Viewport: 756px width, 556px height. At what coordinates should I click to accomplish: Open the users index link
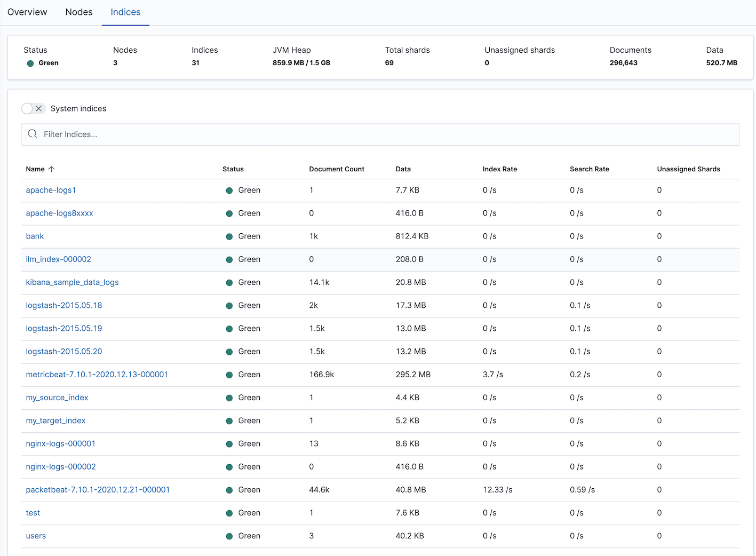[x=36, y=536]
